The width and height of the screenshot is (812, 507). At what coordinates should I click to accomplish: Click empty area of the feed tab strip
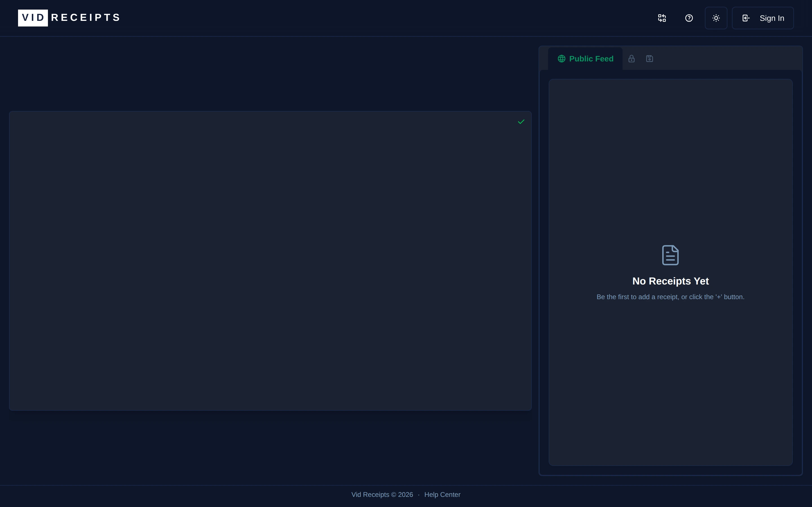(725, 58)
